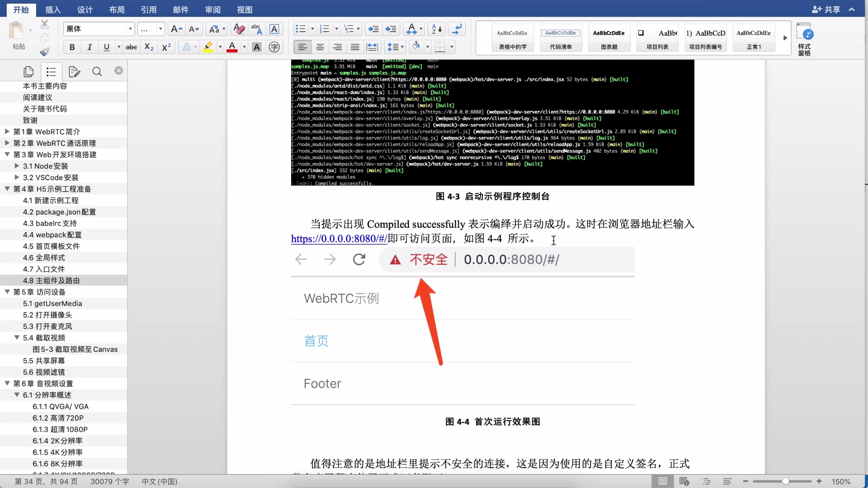This screenshot has height=488, width=868.
Task: Toggle the superscript button
Action: click(x=166, y=47)
